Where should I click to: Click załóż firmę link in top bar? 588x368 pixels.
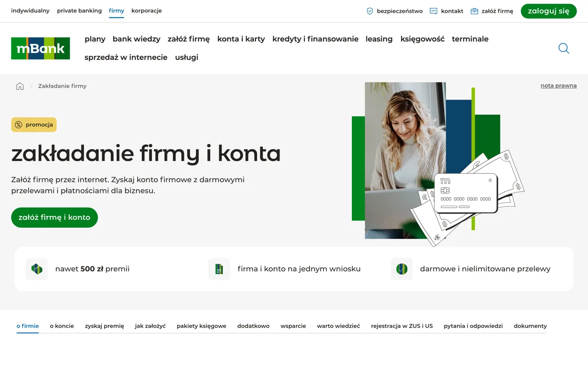click(x=497, y=11)
